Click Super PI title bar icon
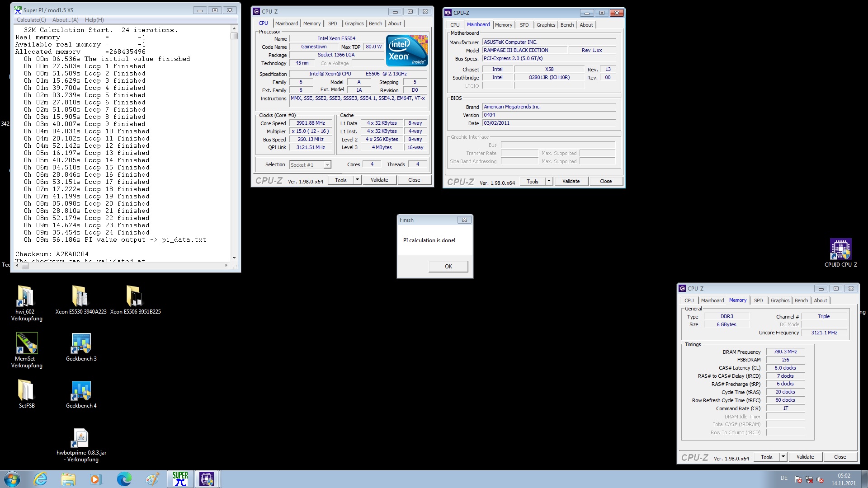Viewport: 868px width, 488px height. point(18,10)
